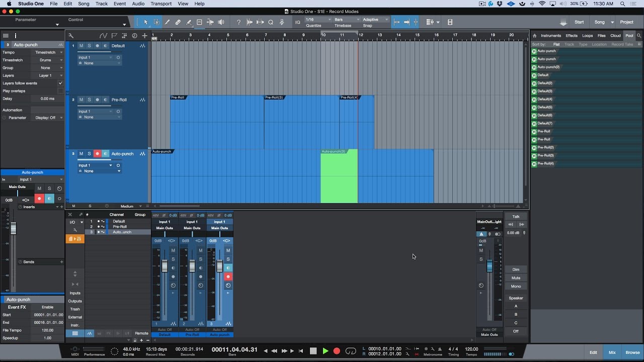
Task: Click the Dim button
Action: pyautogui.click(x=516, y=269)
